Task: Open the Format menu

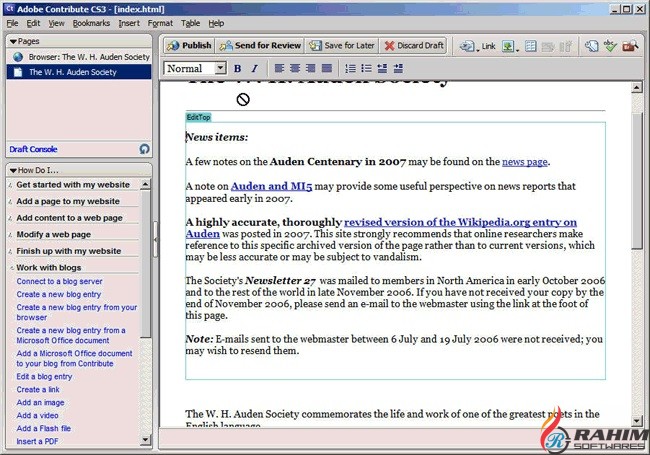Action: (160, 23)
